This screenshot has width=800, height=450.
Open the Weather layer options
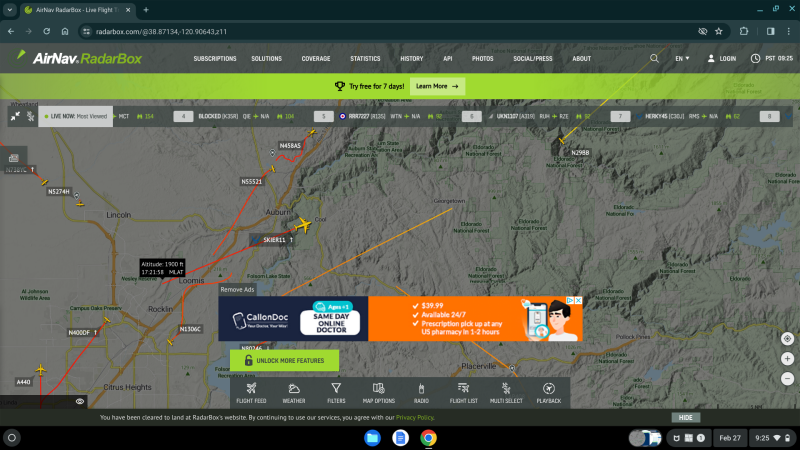coord(294,393)
